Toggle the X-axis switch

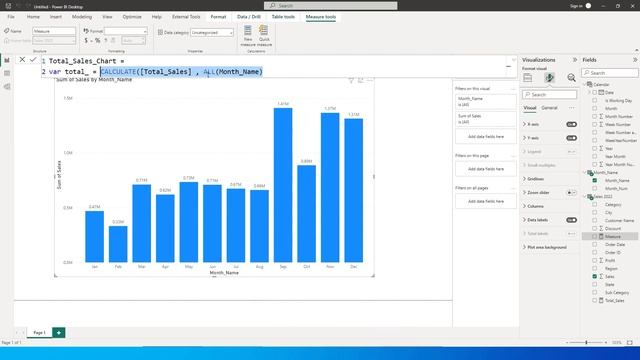(571, 124)
